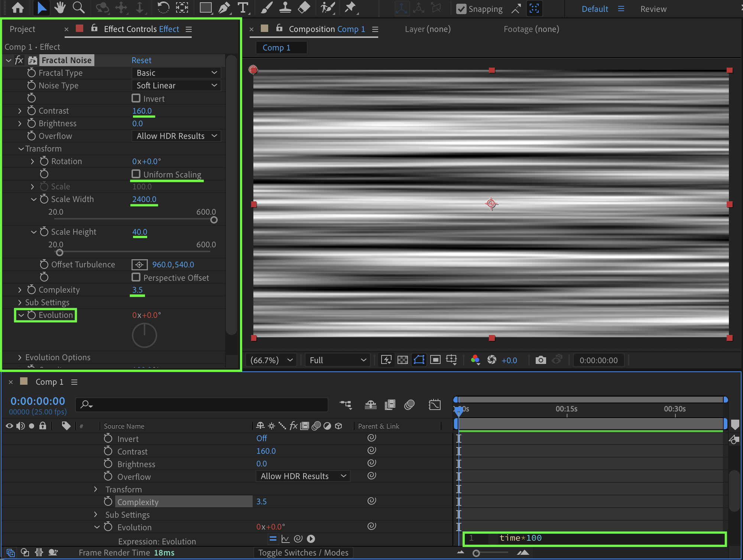Image resolution: width=743 pixels, height=560 pixels.
Task: Open the Full resolution dropdown
Action: click(x=337, y=360)
